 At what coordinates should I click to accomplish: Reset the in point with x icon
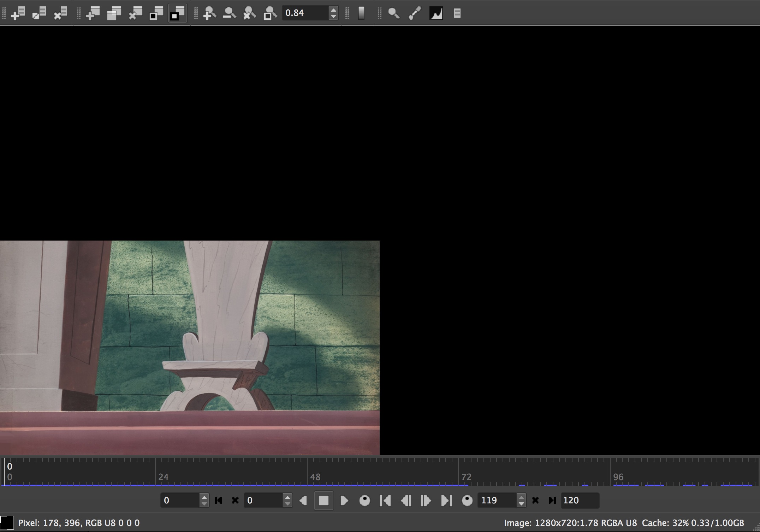tap(235, 500)
